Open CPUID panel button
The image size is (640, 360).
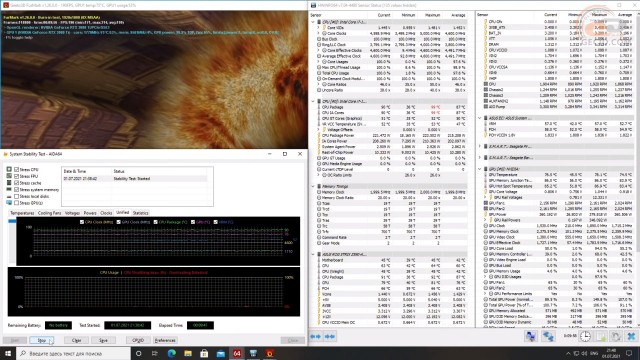point(138,340)
